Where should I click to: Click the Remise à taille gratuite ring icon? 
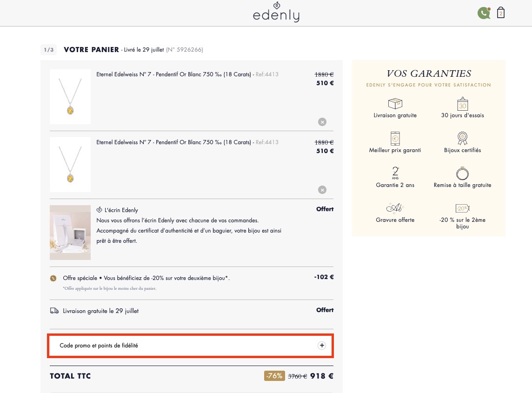pos(462,173)
